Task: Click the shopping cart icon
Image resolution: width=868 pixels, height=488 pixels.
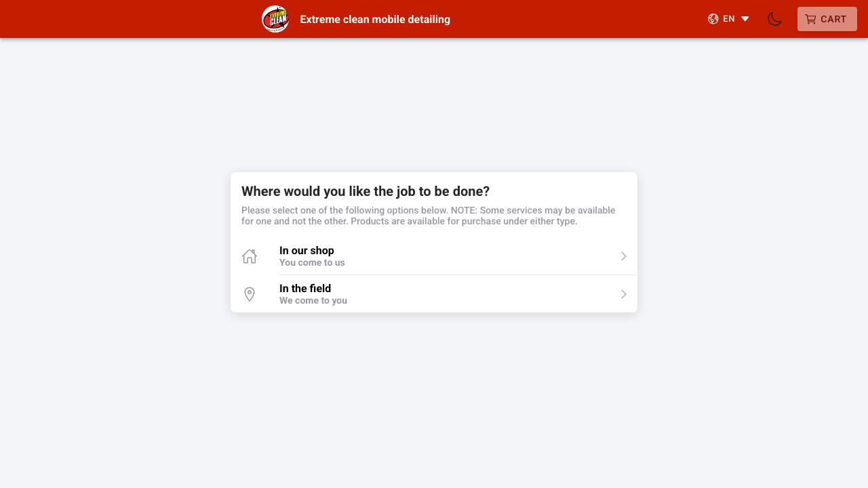Action: 810,20
